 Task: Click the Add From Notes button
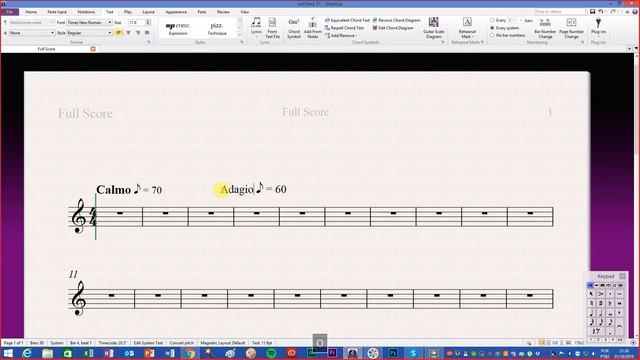coord(313,28)
